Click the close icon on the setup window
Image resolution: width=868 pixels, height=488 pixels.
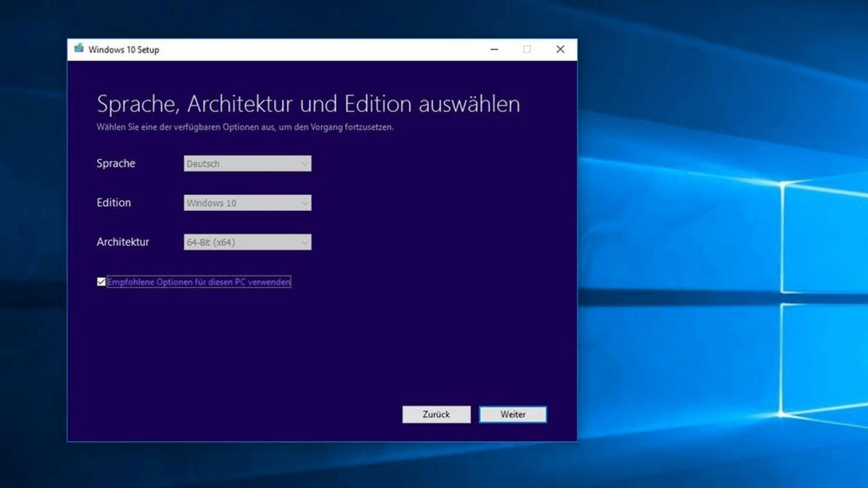(560, 49)
